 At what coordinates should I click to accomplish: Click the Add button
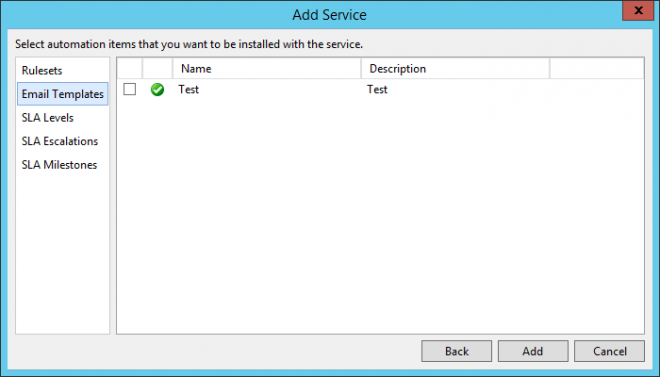[533, 351]
